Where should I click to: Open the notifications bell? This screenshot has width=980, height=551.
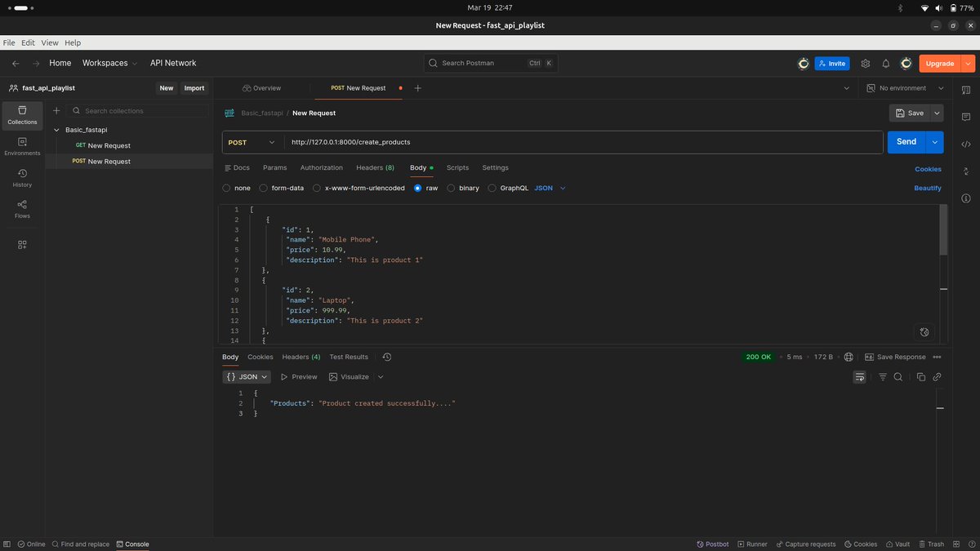click(885, 63)
